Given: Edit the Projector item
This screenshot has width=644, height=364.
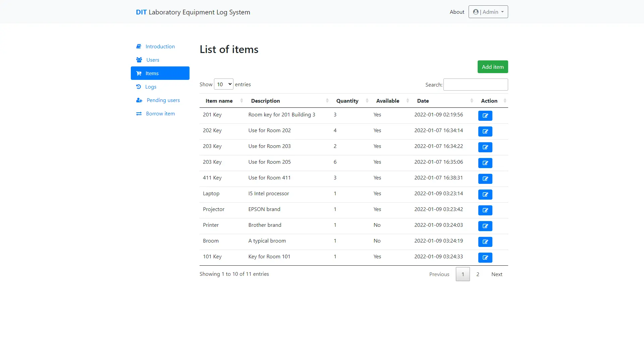Looking at the screenshot, I should 485,210.
